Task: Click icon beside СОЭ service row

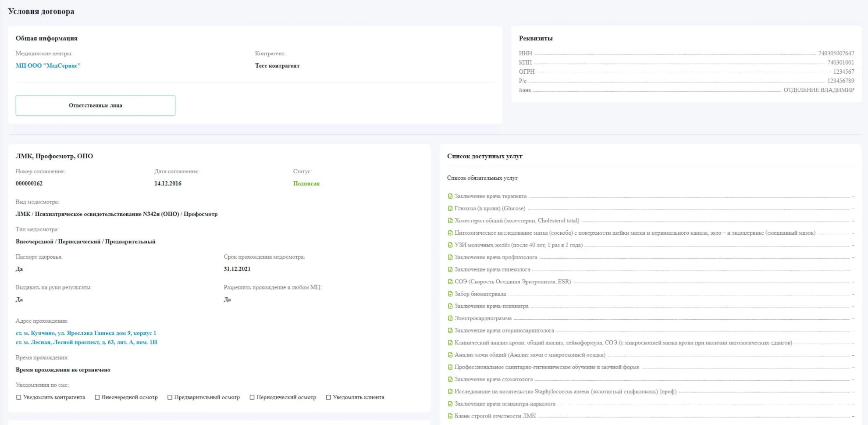Action: (450, 282)
